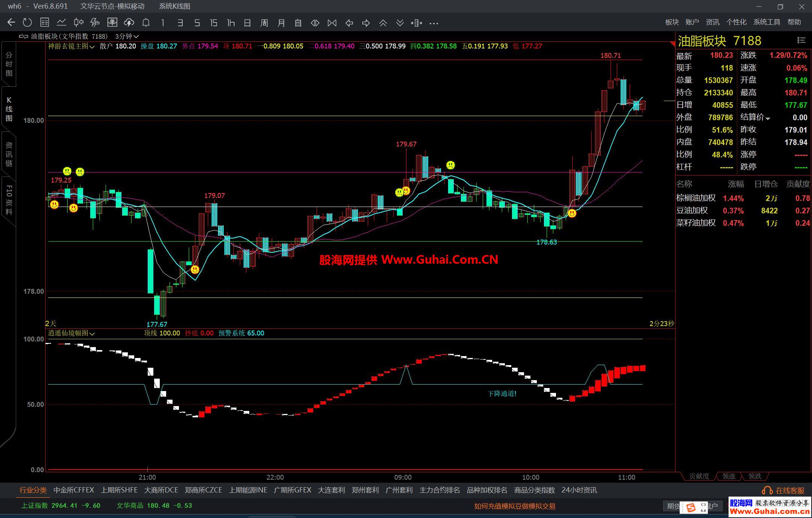Open the 上期所SHFE bottom tab
812x518 pixels.
pos(119,490)
